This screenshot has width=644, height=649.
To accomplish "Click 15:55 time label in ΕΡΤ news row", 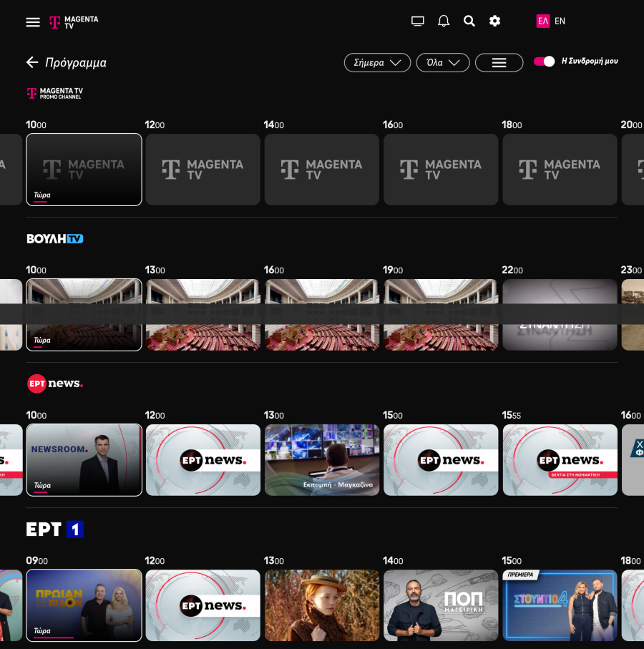I will click(511, 415).
